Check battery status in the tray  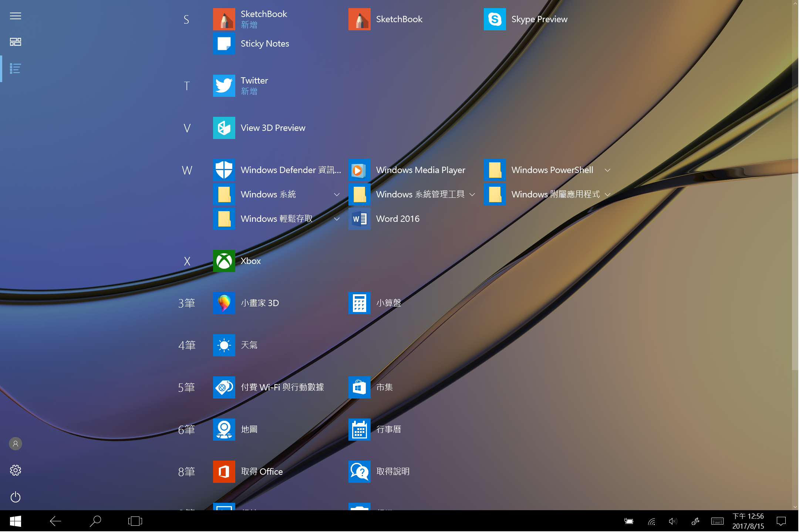[x=628, y=521]
